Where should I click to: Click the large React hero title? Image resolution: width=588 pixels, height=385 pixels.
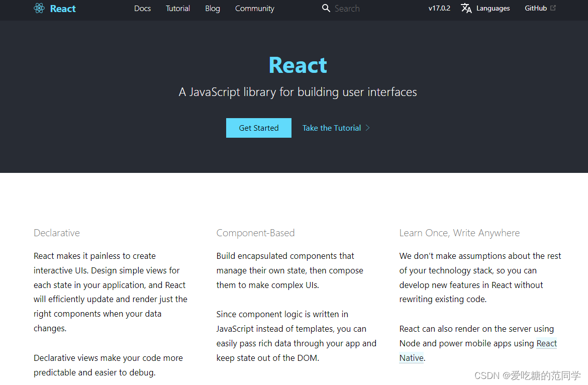coord(298,65)
